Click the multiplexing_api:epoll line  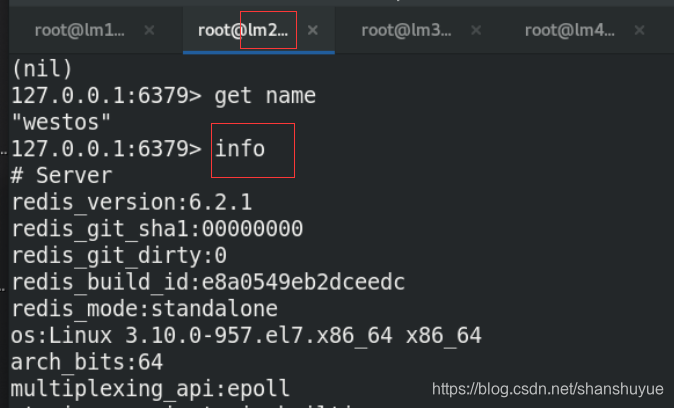150,389
